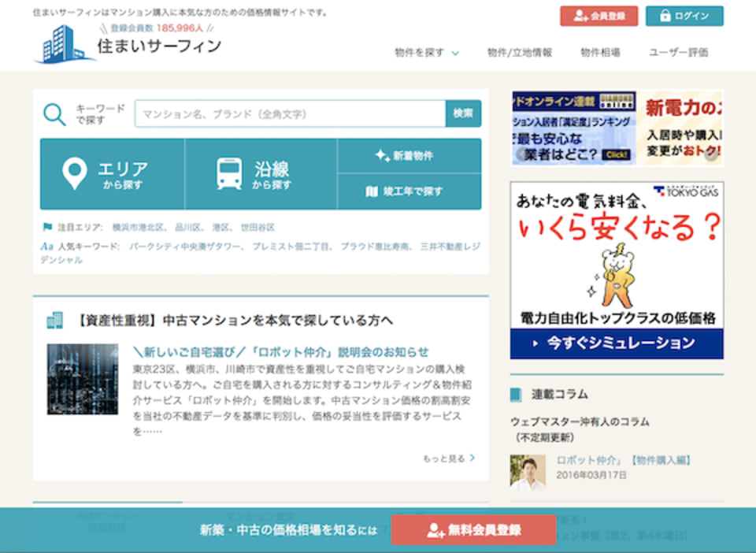756x553 pixels.
Task: Click the ロボット仲介 説明会のお知らせ headline
Action: point(280,352)
